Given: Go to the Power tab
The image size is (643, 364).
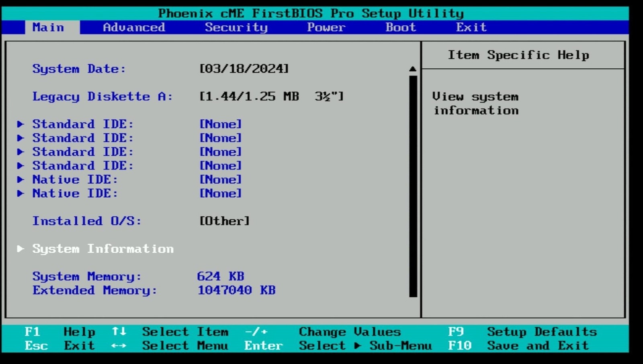Looking at the screenshot, I should click(x=326, y=27).
